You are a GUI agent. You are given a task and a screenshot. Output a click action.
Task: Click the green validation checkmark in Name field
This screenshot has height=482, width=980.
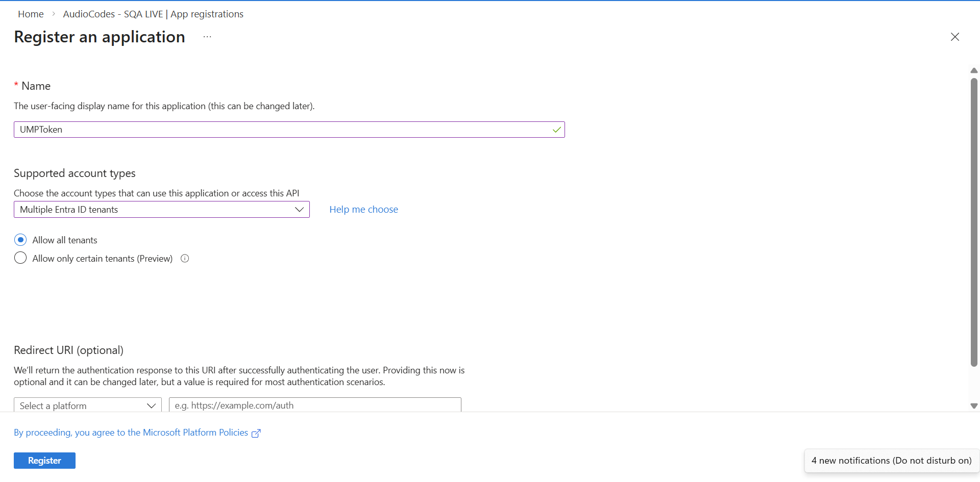point(556,130)
